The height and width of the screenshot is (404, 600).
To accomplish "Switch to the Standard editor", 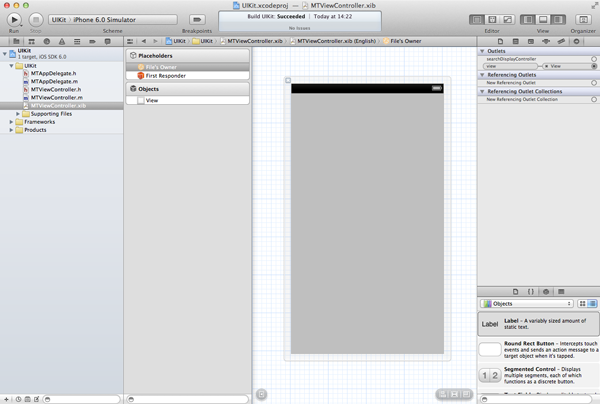I will coord(477,20).
